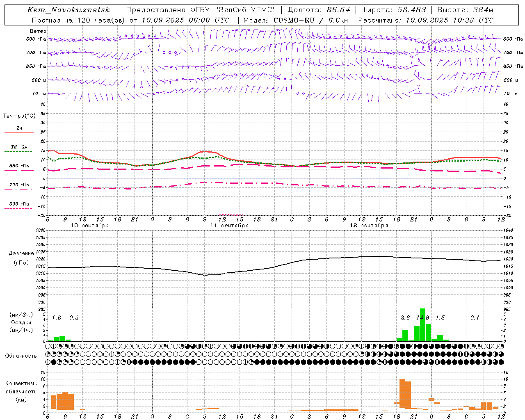Click the precipitation total '1.6'
The width and height of the screenshot is (525, 420).
pyautogui.click(x=56, y=317)
